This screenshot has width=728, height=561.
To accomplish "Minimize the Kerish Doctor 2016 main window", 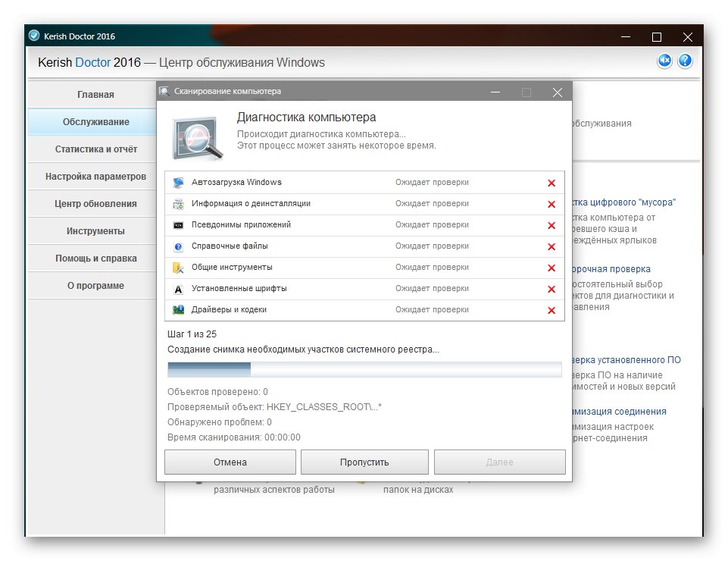I will pyautogui.click(x=626, y=36).
